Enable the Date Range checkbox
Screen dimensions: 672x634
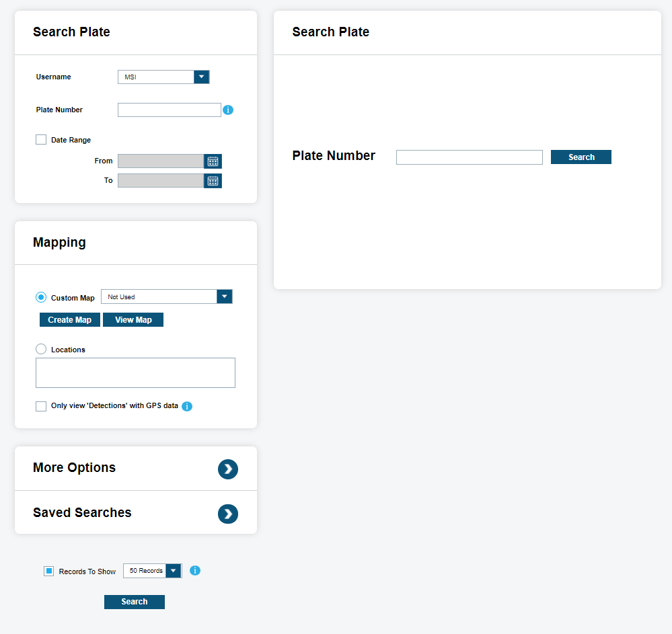41,140
